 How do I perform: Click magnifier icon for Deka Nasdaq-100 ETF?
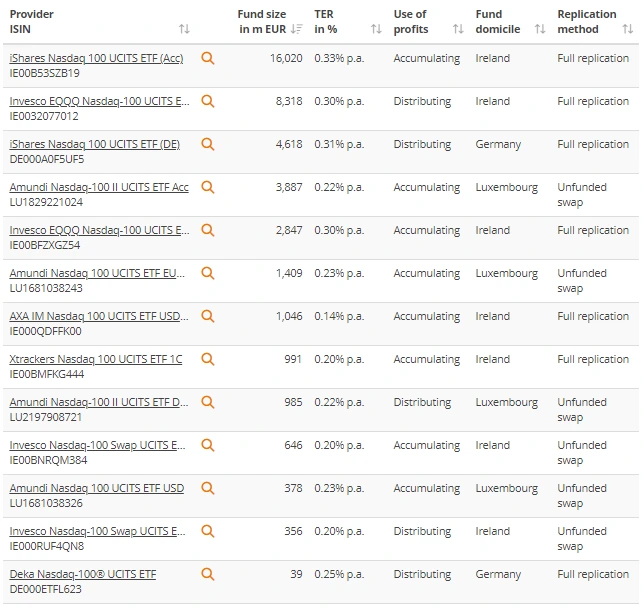[207, 574]
